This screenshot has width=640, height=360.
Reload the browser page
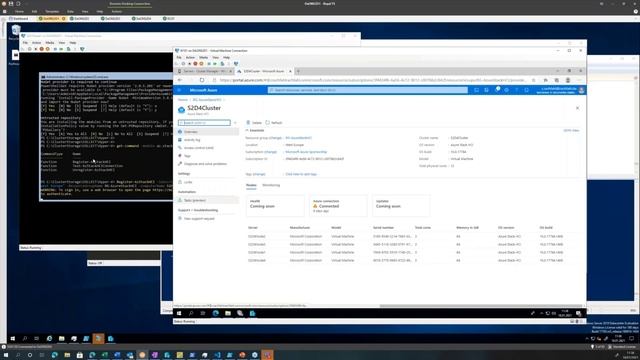pyautogui.click(x=202, y=80)
